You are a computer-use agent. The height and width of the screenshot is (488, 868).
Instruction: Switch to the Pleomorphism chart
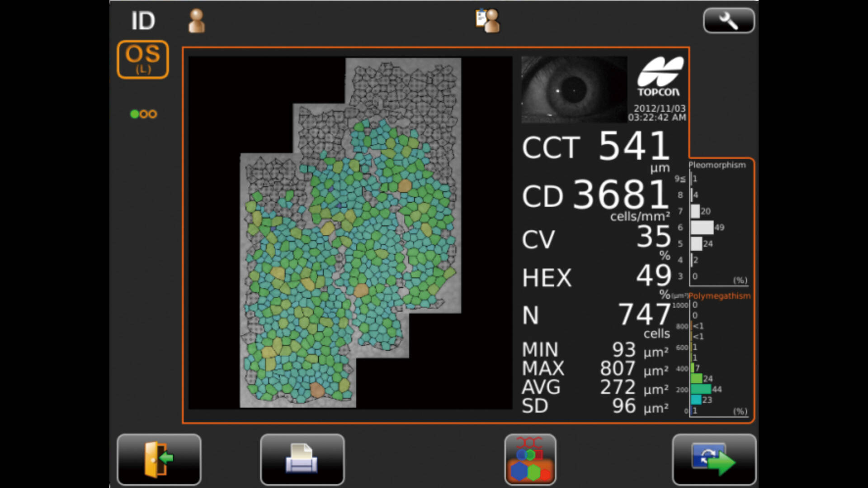pyautogui.click(x=717, y=165)
